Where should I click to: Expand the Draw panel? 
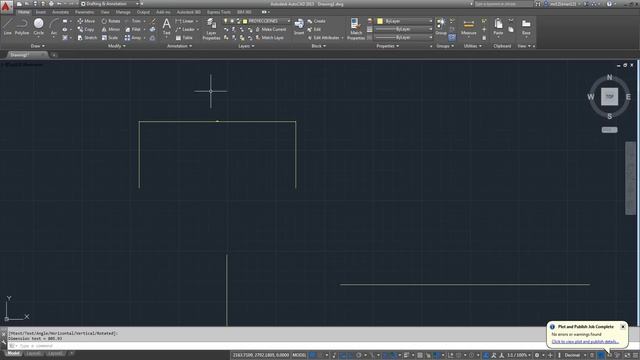(38, 46)
